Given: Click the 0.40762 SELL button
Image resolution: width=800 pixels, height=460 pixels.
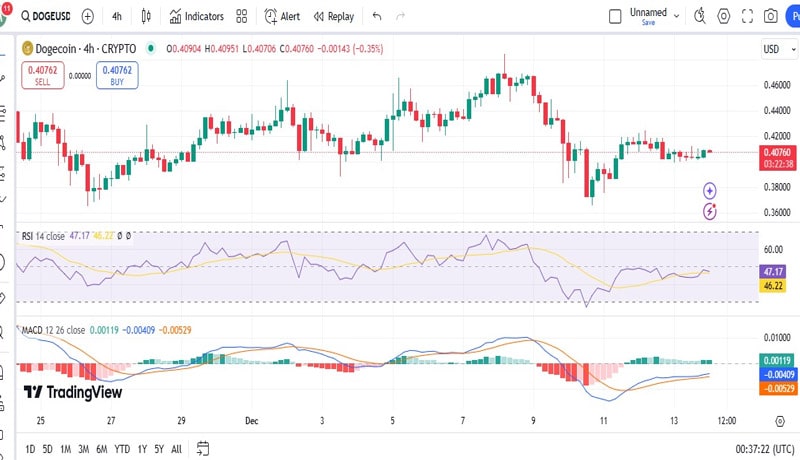Looking at the screenshot, I should (x=43, y=75).
